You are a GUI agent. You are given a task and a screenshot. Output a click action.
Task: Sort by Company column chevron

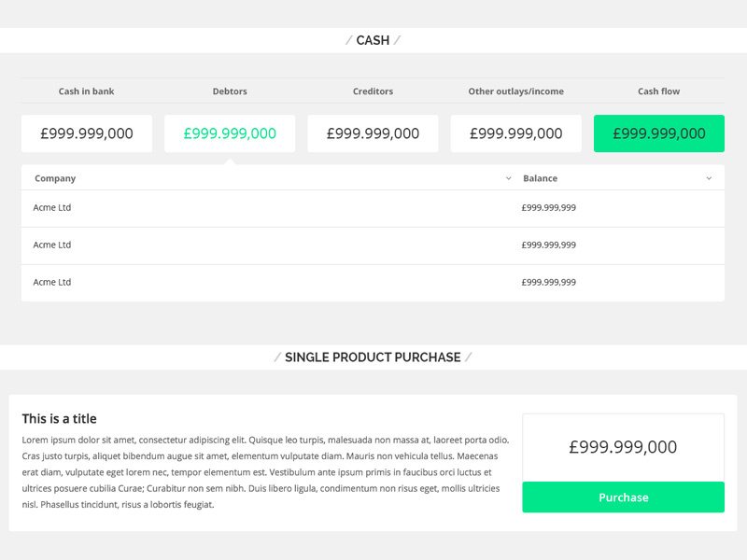pos(508,178)
